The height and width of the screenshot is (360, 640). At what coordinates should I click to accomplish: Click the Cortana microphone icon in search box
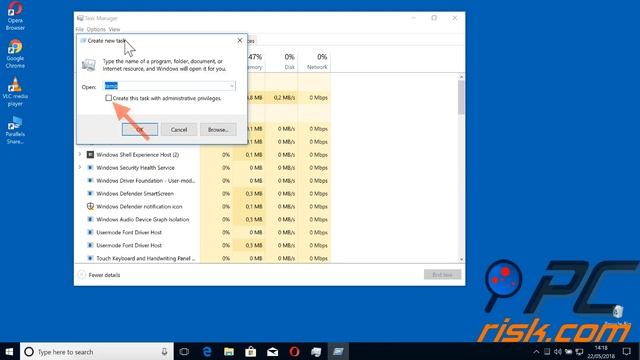pos(164,351)
